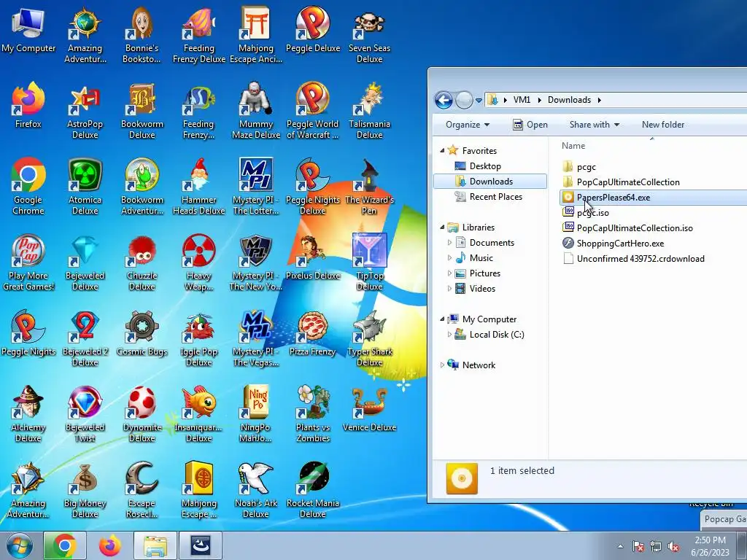
Task: Open recent locations dropdown arrow
Action: pyautogui.click(x=479, y=100)
